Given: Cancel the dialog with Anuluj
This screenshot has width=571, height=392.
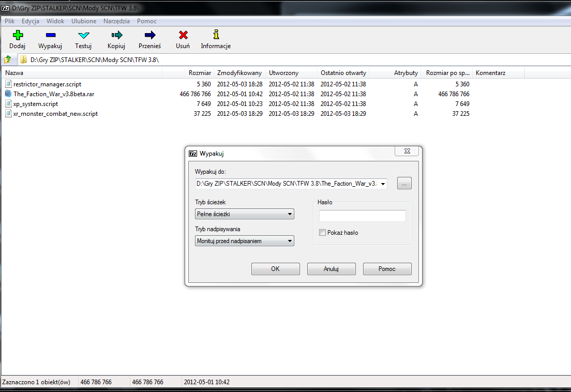Looking at the screenshot, I should pos(332,269).
